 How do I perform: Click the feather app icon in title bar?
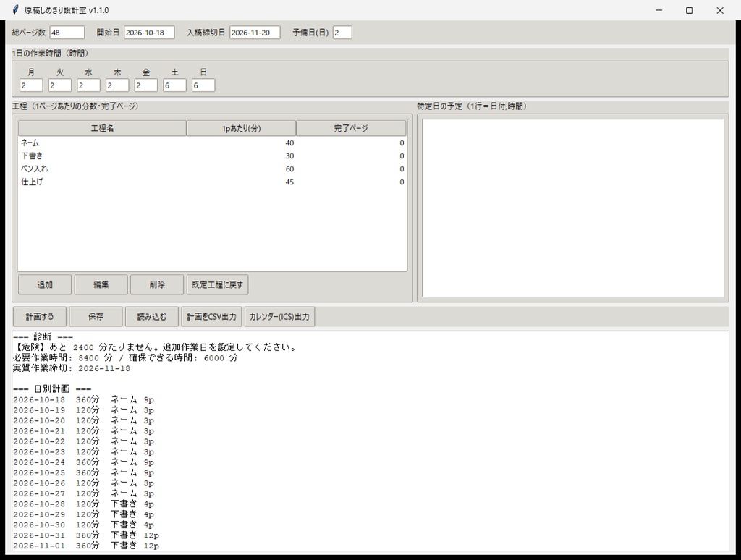(x=16, y=10)
